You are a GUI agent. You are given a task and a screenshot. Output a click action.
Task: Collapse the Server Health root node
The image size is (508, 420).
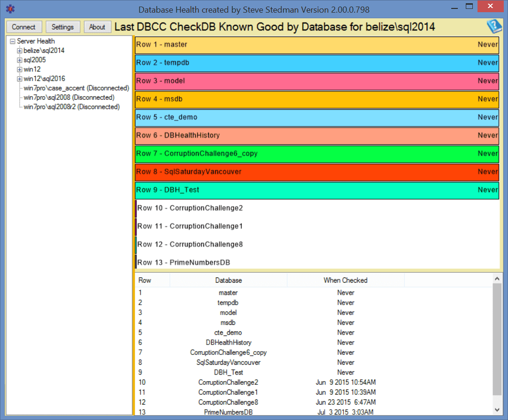coord(13,41)
